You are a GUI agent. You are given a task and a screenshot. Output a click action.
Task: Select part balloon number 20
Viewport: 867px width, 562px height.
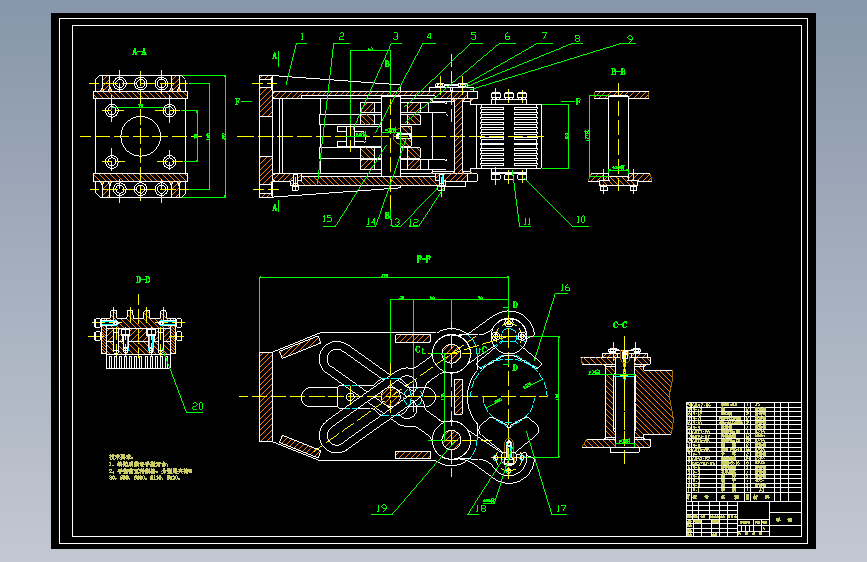[197, 406]
